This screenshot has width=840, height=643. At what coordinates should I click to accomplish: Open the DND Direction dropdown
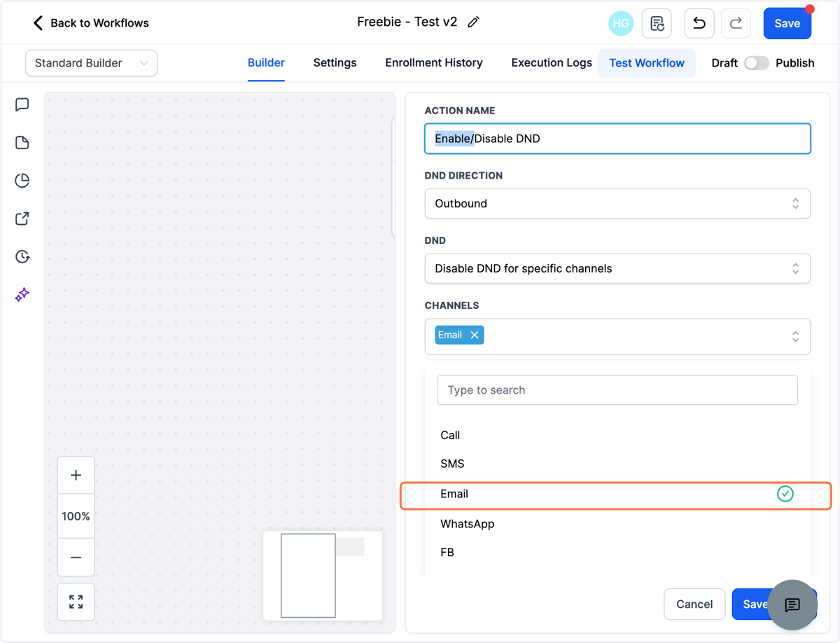617,204
